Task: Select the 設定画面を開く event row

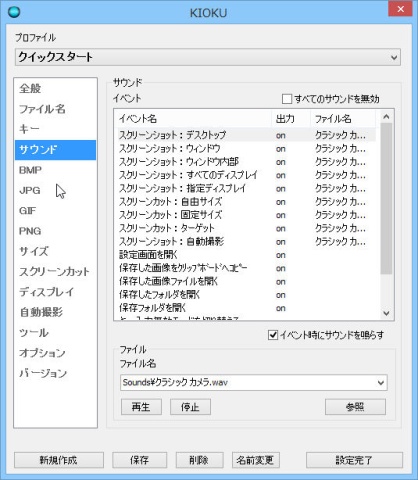Action: point(247,255)
